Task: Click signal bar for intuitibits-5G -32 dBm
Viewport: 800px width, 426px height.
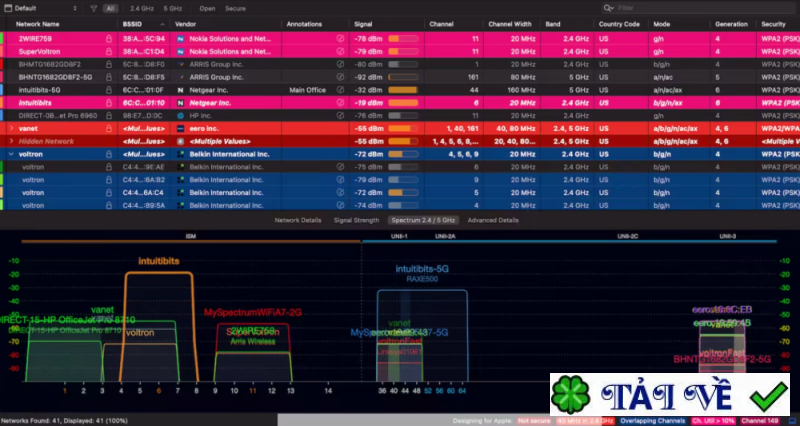Action: click(x=403, y=90)
